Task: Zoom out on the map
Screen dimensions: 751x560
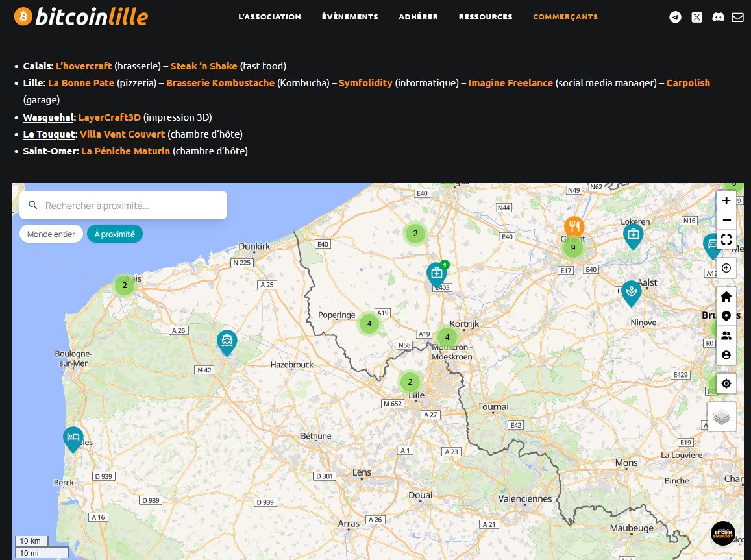Action: (726, 220)
